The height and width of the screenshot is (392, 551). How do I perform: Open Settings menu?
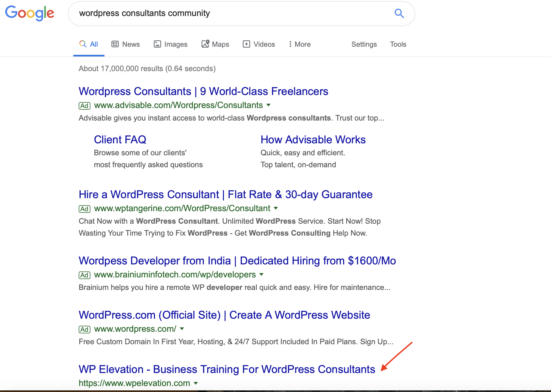click(x=364, y=44)
